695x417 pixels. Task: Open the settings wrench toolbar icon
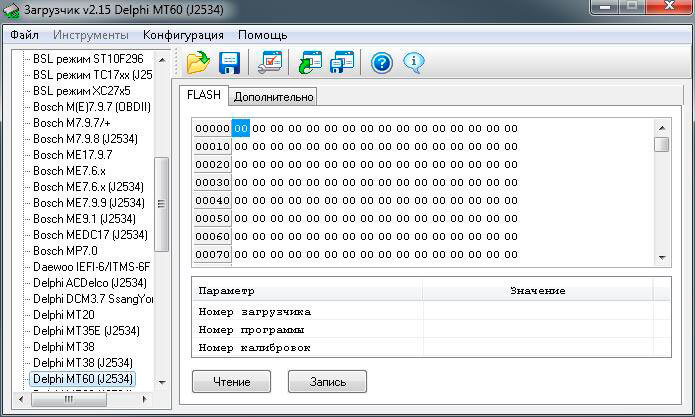click(270, 63)
